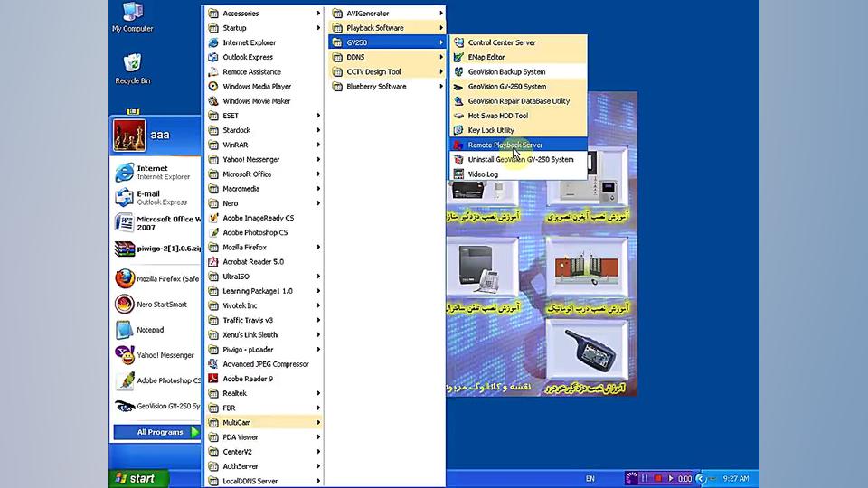868x488 pixels.
Task: Launch GeoVision GV-250 System recent shortcut
Action: coord(156,406)
